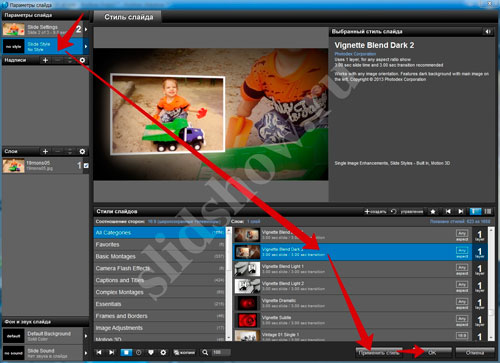The height and width of the screenshot is (363, 500).
Task: Confirm with the OK button
Action: pos(432,353)
